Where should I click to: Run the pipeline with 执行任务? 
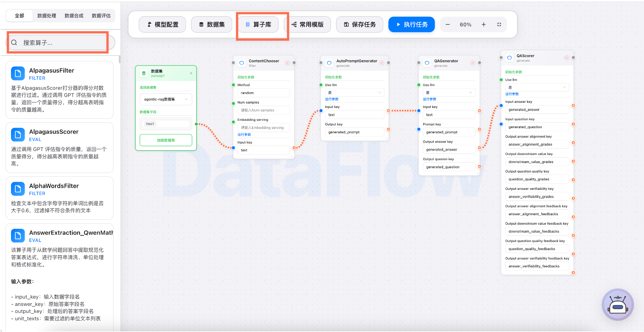coord(411,24)
